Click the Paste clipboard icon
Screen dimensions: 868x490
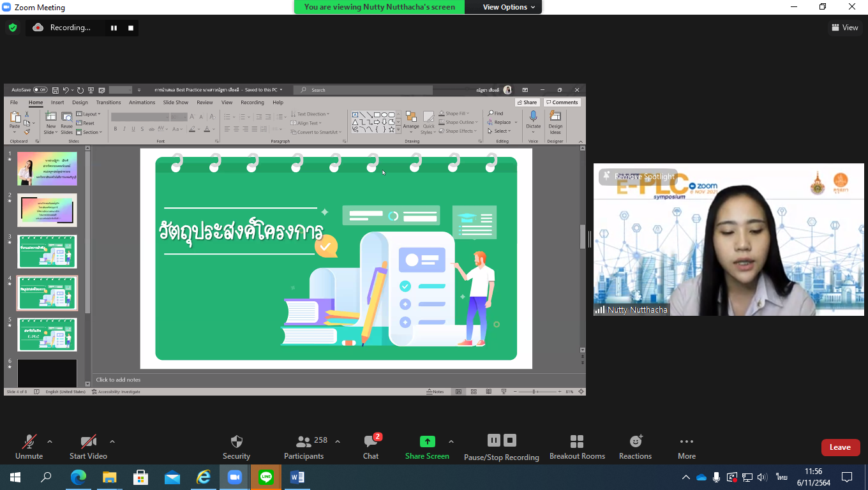click(15, 118)
